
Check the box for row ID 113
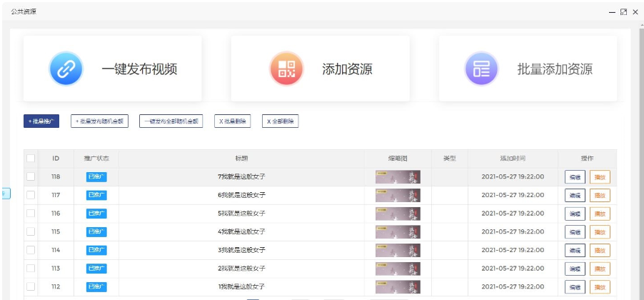pos(31,268)
